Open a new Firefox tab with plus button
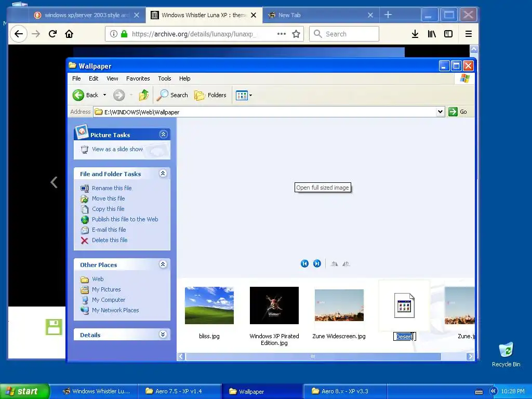The height and width of the screenshot is (399, 532). [x=388, y=15]
